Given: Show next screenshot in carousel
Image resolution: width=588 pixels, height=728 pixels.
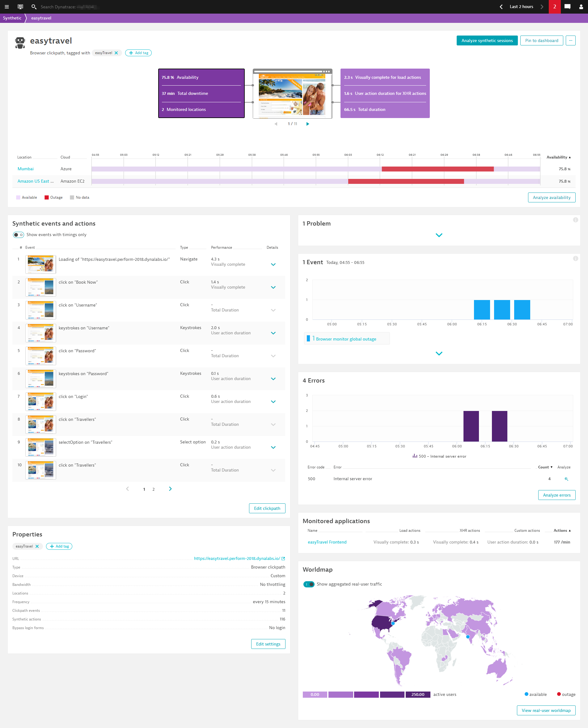Looking at the screenshot, I should (x=307, y=124).
